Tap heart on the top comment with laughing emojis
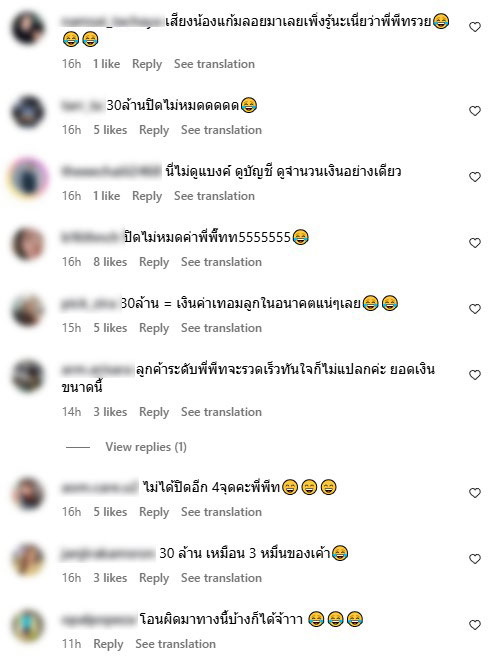Viewport: 492px width, 662px height. pyautogui.click(x=475, y=27)
